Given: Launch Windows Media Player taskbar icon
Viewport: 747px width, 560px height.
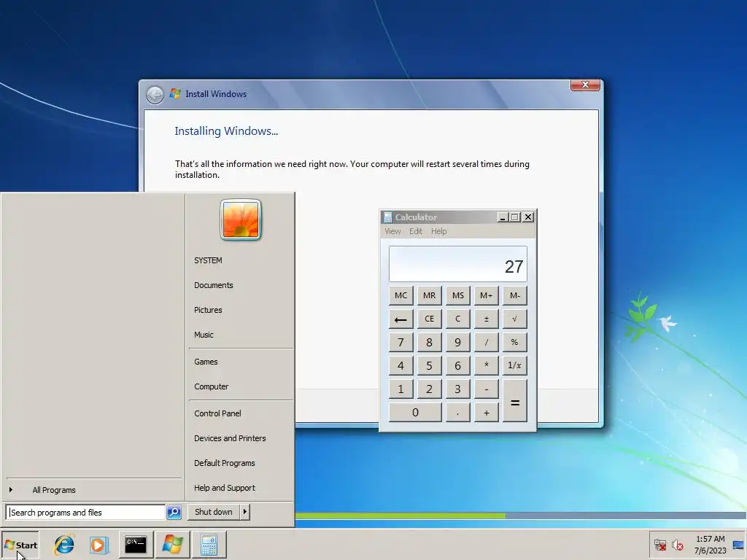Looking at the screenshot, I should tap(99, 545).
